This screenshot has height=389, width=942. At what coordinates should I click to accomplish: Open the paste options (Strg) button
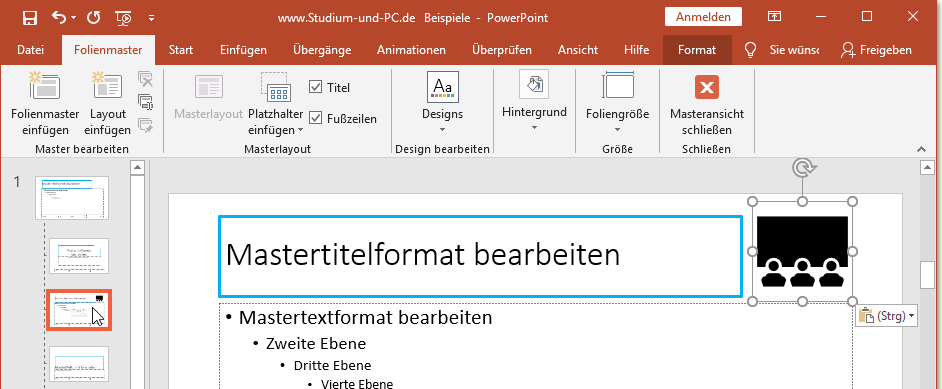click(x=886, y=316)
